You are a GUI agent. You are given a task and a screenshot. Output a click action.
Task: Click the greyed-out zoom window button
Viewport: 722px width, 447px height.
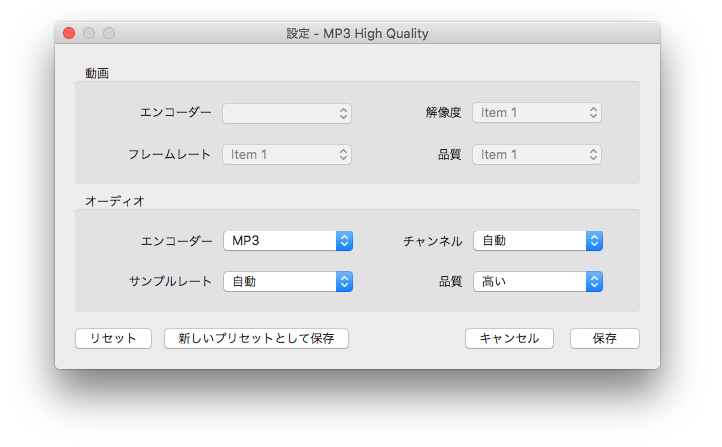[109, 33]
